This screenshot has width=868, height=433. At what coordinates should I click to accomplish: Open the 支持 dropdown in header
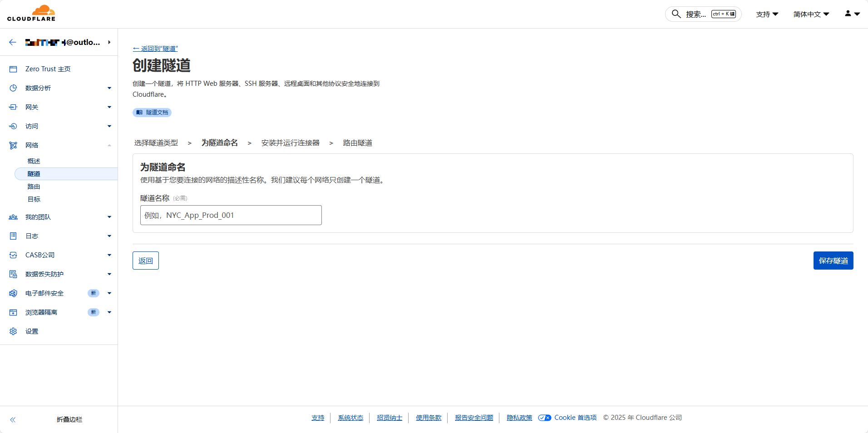(x=767, y=14)
